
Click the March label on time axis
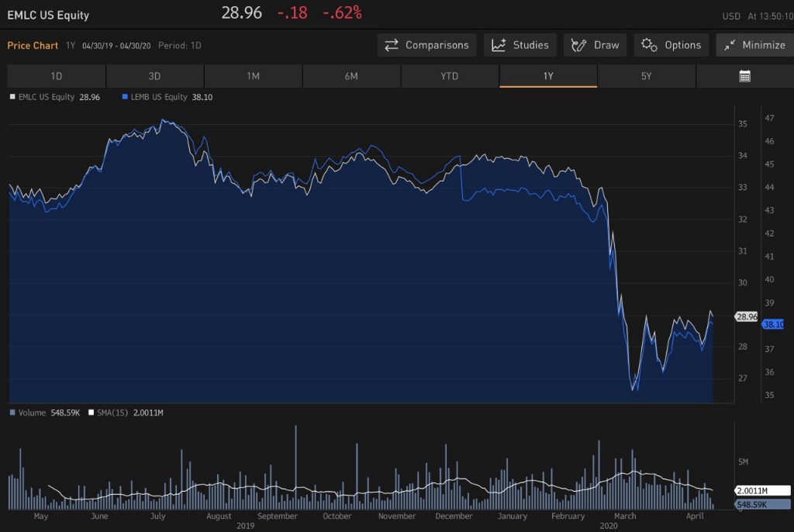[x=625, y=516]
